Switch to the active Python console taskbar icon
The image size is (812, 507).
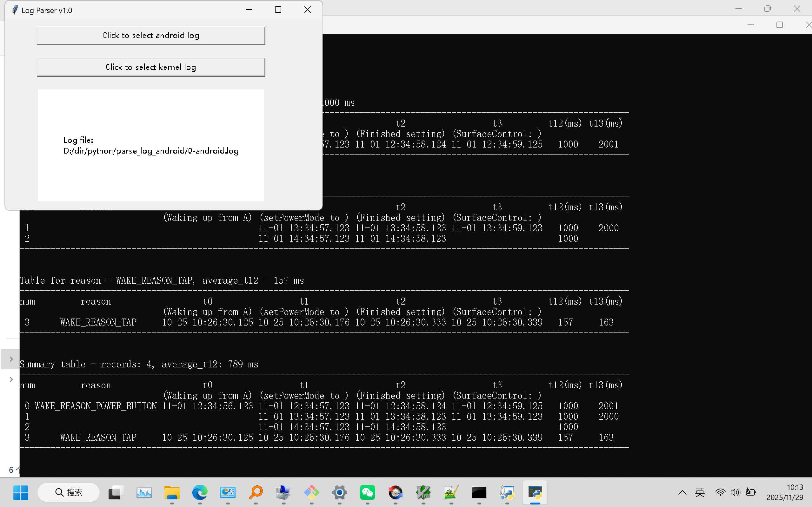coord(535,492)
